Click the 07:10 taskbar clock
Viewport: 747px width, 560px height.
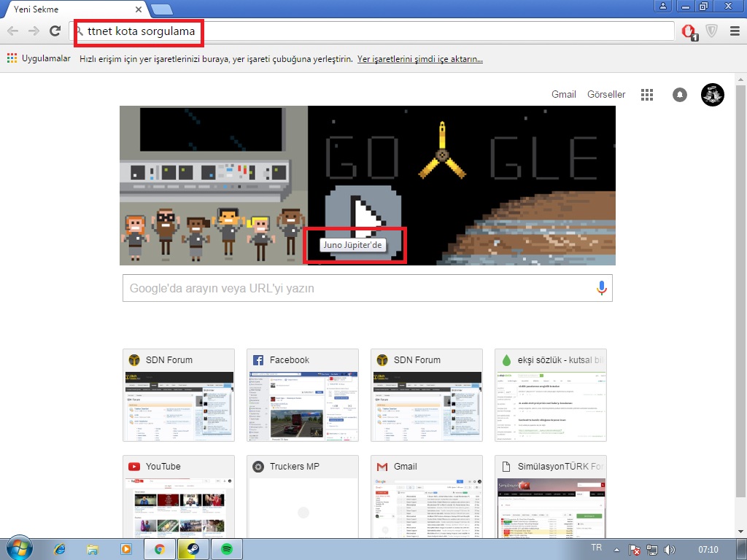click(x=708, y=550)
